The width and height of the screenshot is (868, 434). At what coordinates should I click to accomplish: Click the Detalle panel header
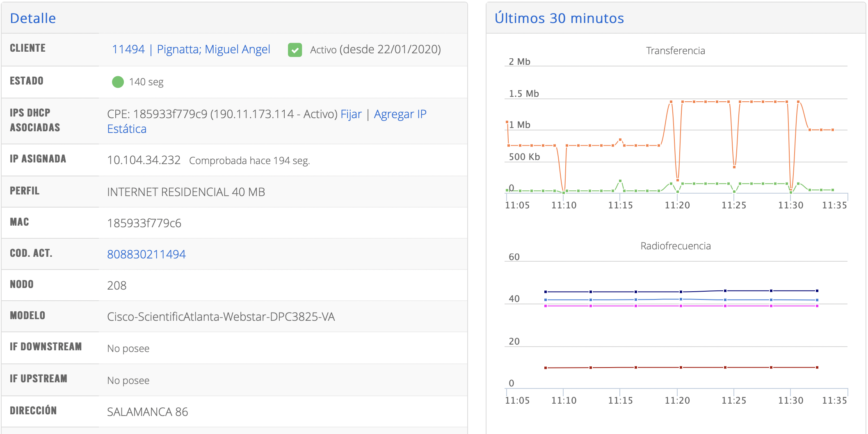click(x=33, y=18)
